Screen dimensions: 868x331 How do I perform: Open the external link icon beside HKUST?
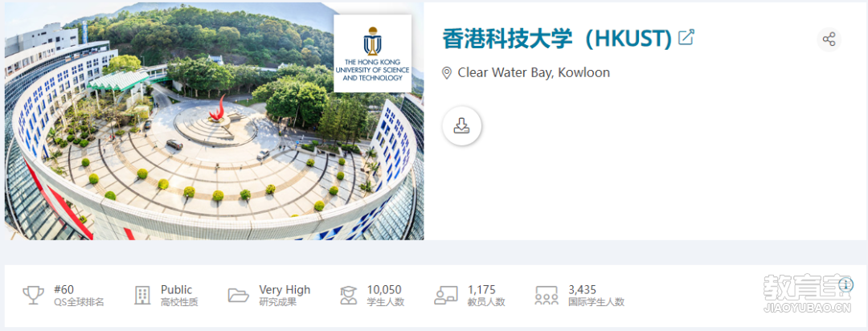(686, 39)
